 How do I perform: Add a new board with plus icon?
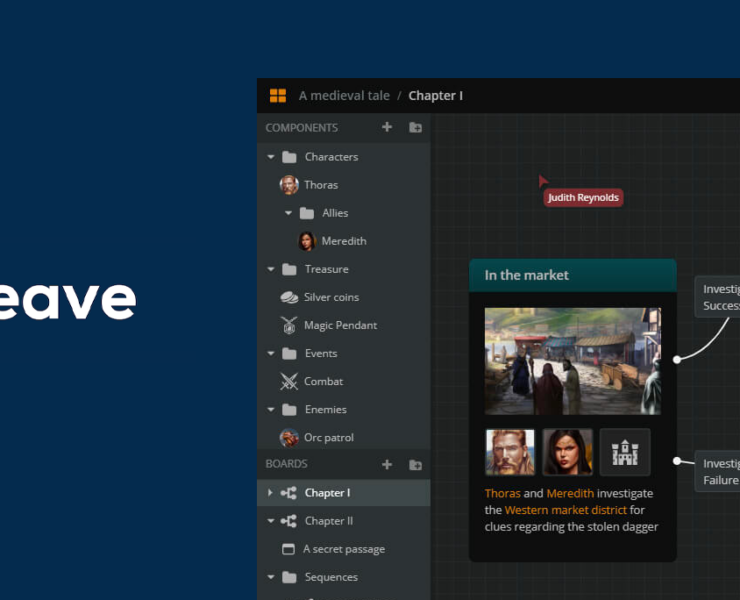(x=387, y=464)
